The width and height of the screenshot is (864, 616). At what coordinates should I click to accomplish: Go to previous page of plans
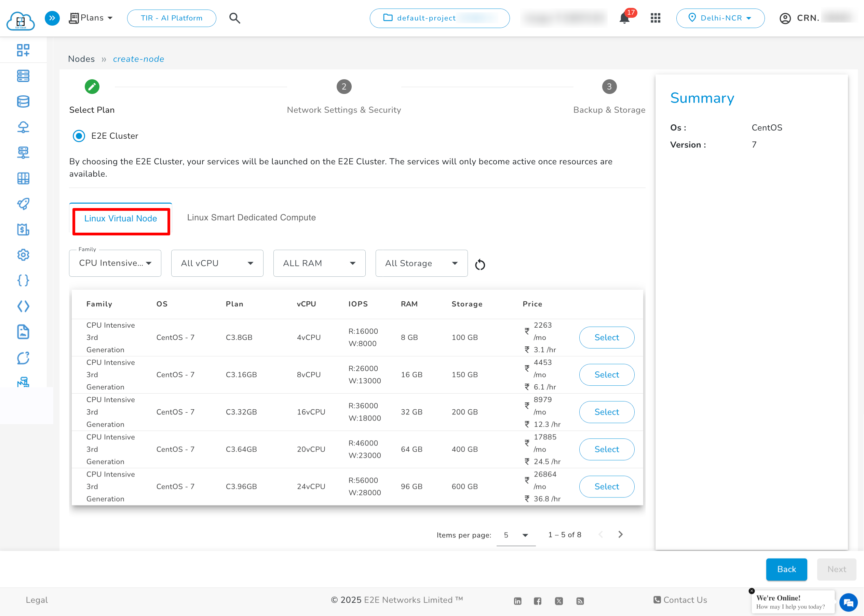click(x=600, y=534)
